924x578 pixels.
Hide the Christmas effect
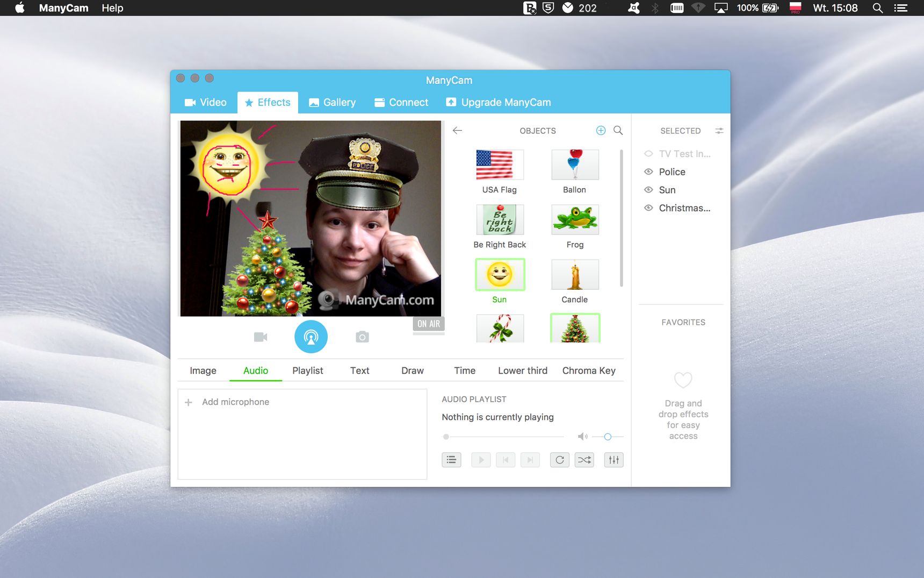click(x=648, y=208)
